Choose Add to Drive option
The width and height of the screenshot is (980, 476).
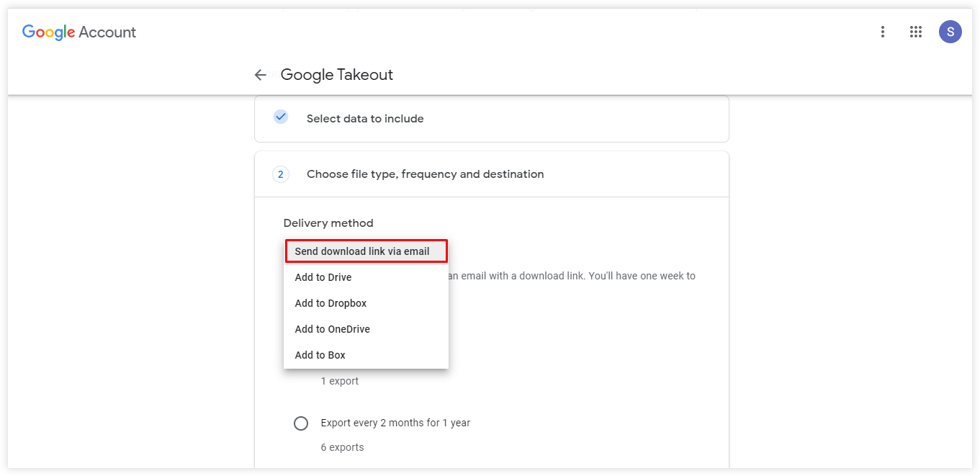point(366,277)
